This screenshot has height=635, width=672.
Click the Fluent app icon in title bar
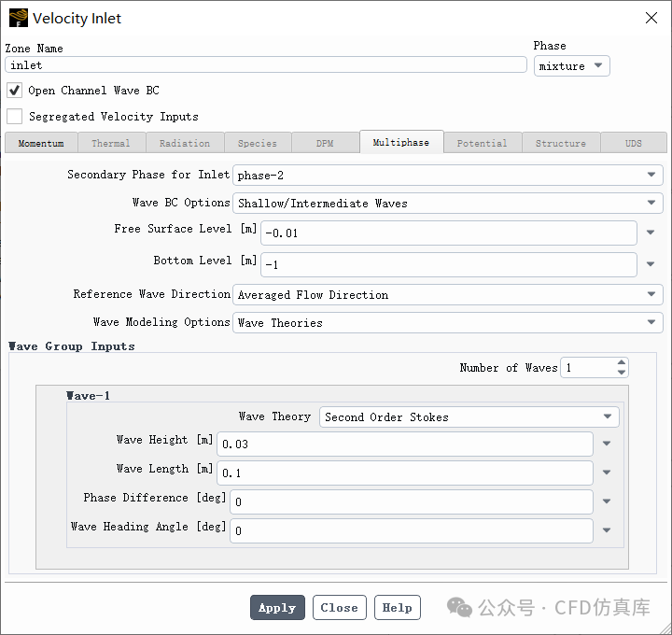point(19,18)
